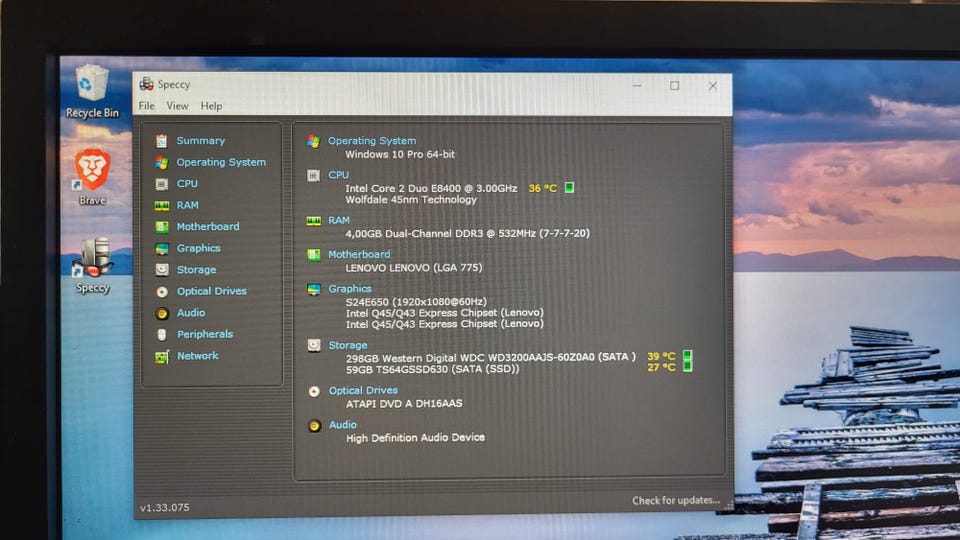This screenshot has width=960, height=540.
Task: Click the Storage heading link in summary
Action: (348, 345)
